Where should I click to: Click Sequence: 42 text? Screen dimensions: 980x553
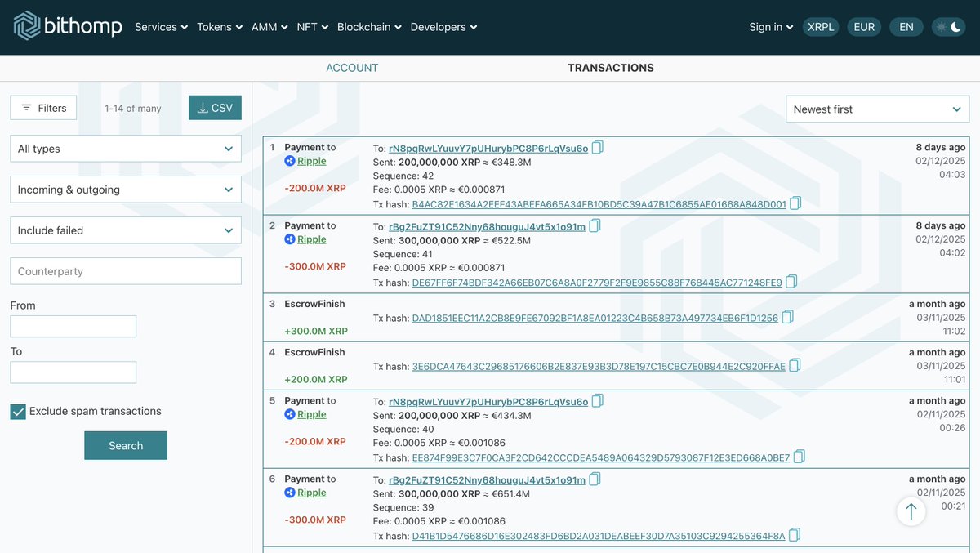[403, 176]
